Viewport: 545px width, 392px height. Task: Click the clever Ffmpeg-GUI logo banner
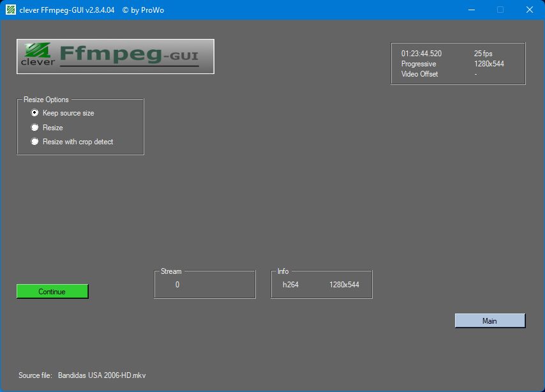[x=116, y=56]
